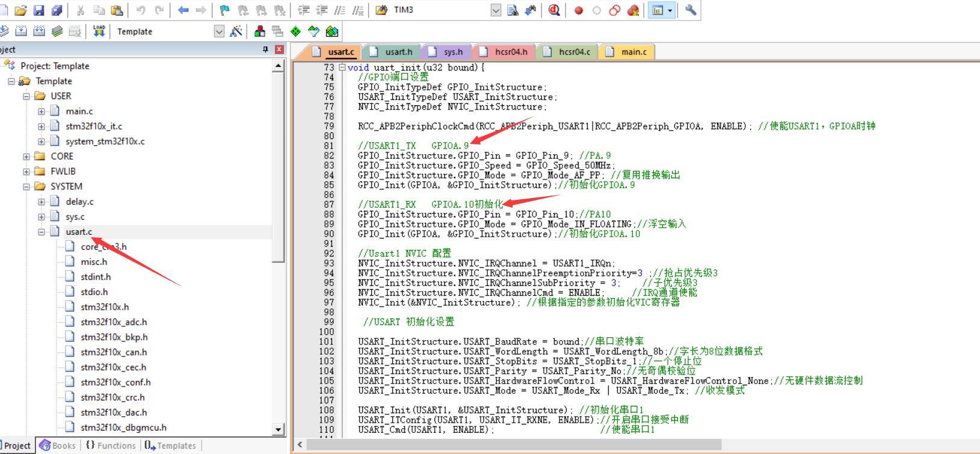Open the window layout dropdown arrow

[670, 10]
